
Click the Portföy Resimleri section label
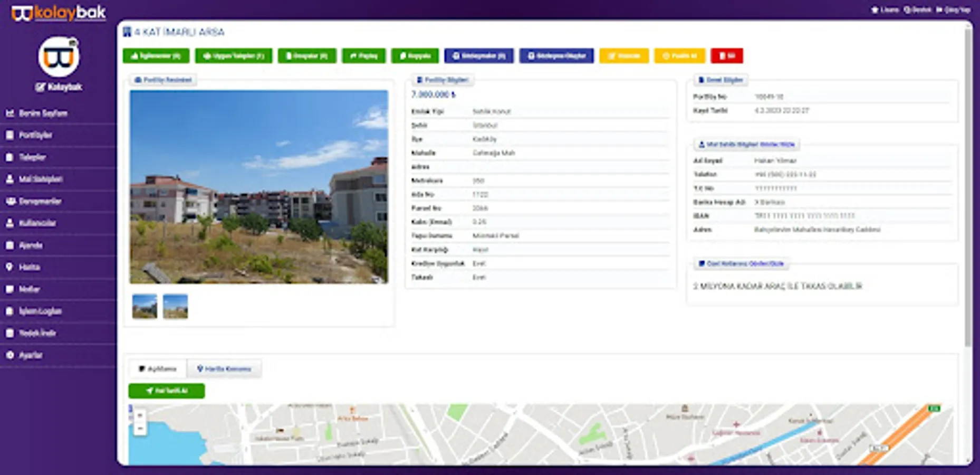pyautogui.click(x=163, y=80)
